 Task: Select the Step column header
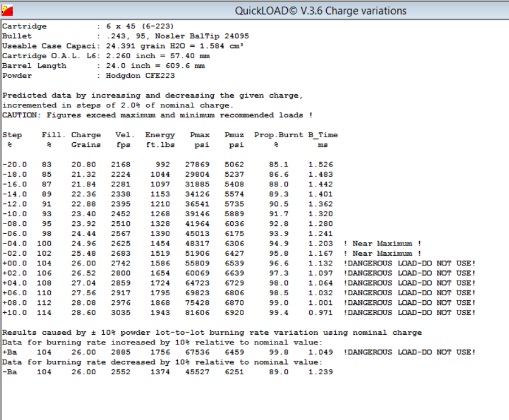[x=12, y=135]
